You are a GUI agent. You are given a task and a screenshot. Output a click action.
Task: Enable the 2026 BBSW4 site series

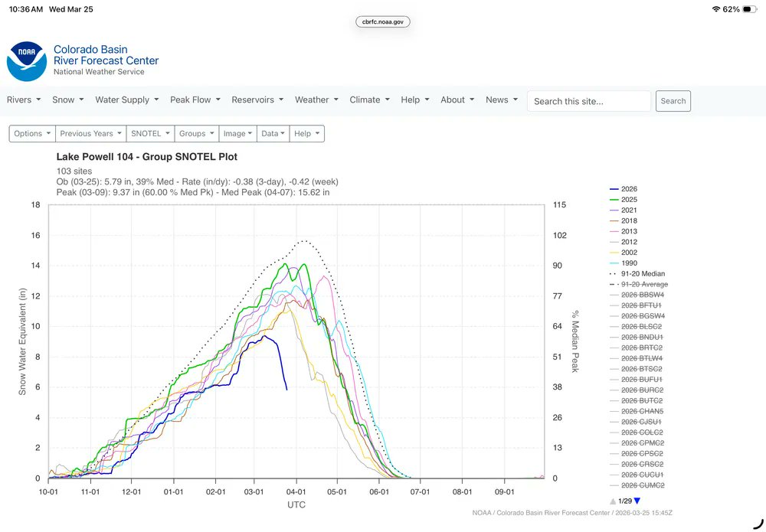point(642,295)
